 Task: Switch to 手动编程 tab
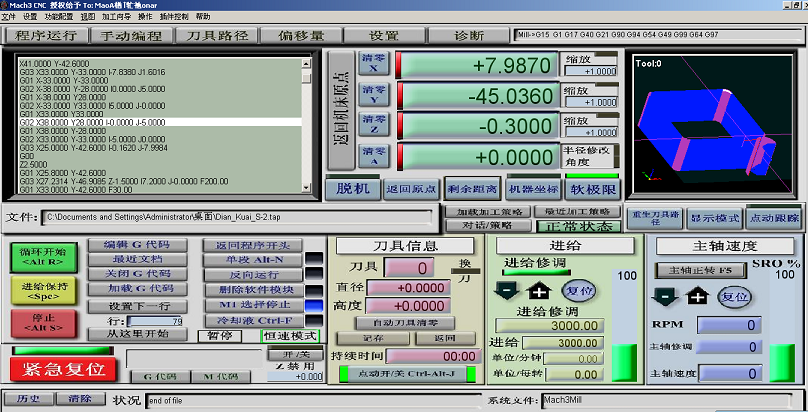tap(131, 36)
